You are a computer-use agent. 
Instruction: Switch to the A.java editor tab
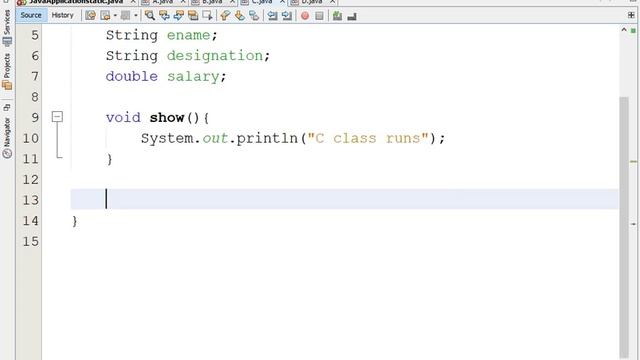pos(163,2)
